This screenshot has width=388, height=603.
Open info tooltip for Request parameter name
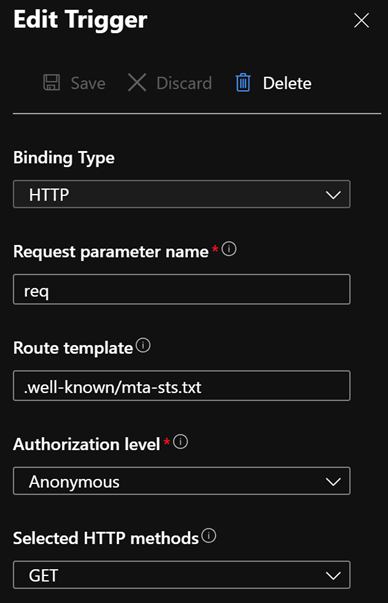229,249
